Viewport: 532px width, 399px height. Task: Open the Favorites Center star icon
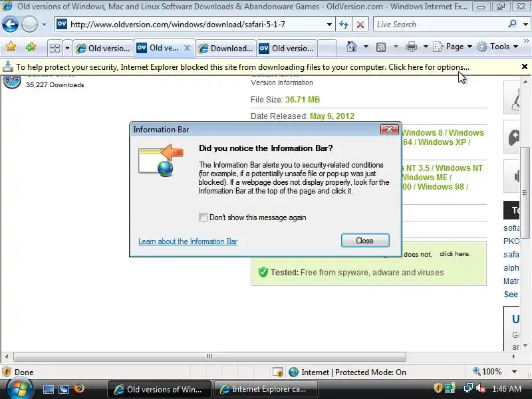click(x=11, y=47)
